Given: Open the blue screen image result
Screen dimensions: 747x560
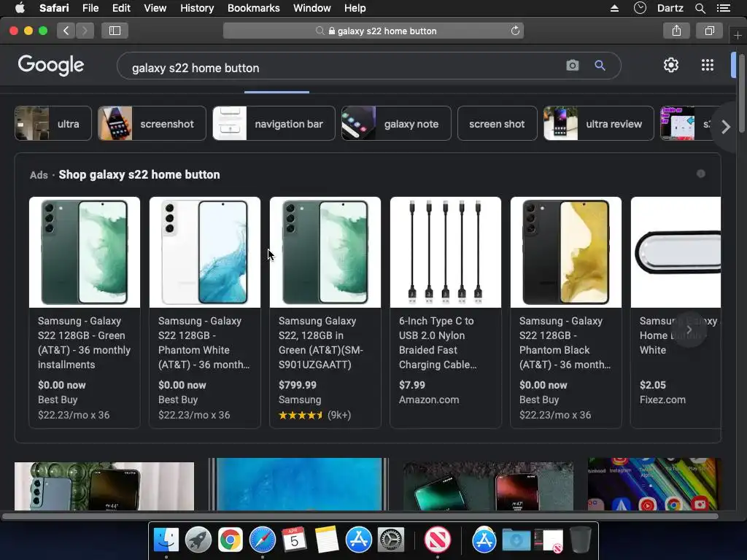Looking at the screenshot, I should pos(298,484).
